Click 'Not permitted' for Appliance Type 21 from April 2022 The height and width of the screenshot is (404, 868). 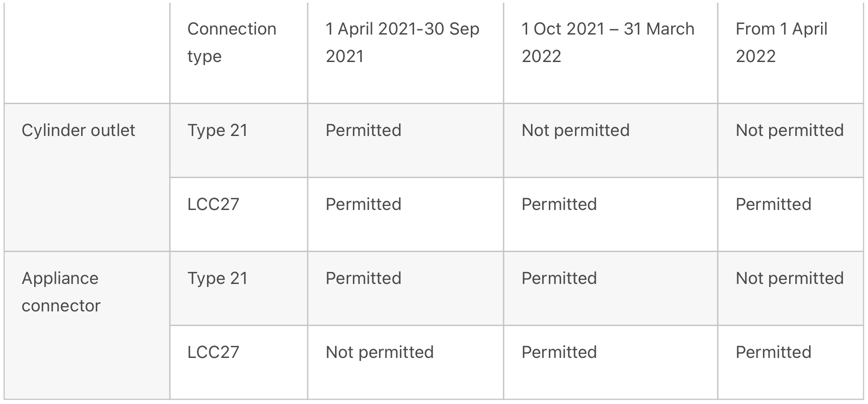pos(790,278)
